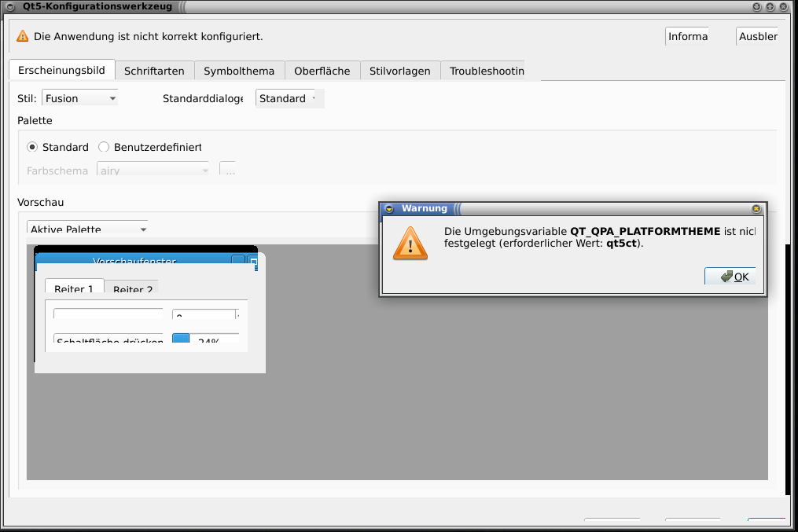Open the Aktive Palette dropdown
This screenshot has height=532, width=798.
87,229
